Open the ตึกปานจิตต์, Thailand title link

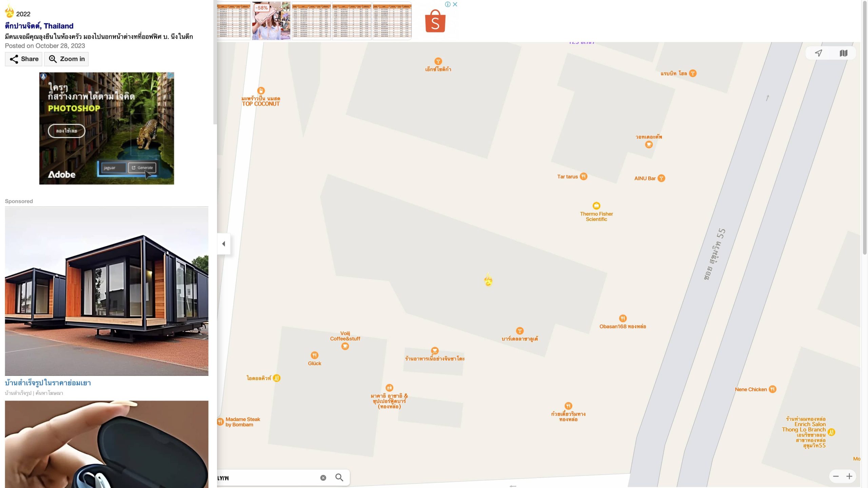39,26
